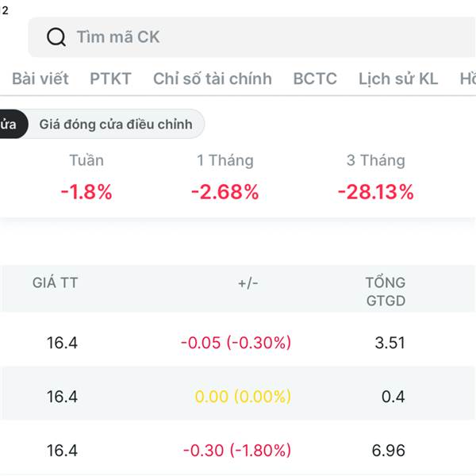Image resolution: width=476 pixels, height=476 pixels.
Task: Click the '+/-' column header
Action: [248, 282]
